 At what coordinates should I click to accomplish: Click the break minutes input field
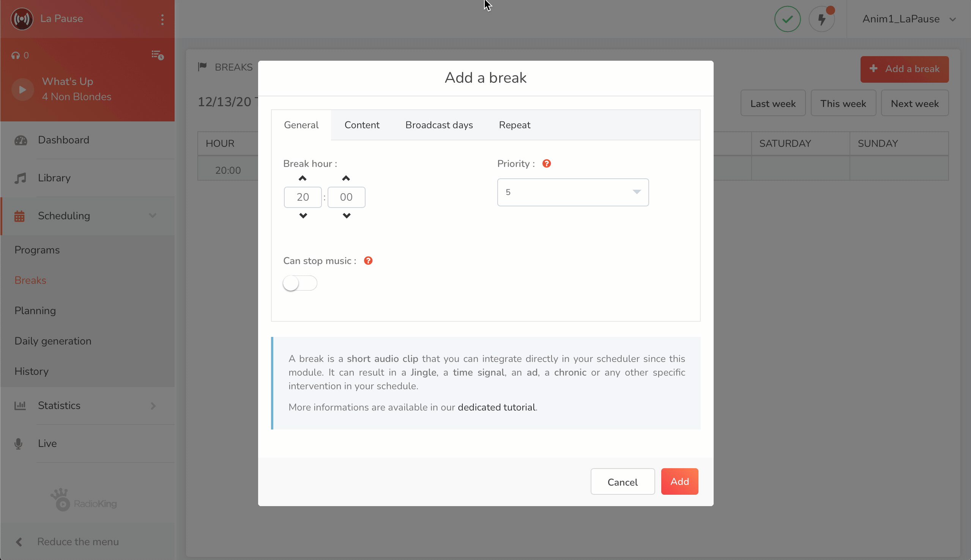346,197
